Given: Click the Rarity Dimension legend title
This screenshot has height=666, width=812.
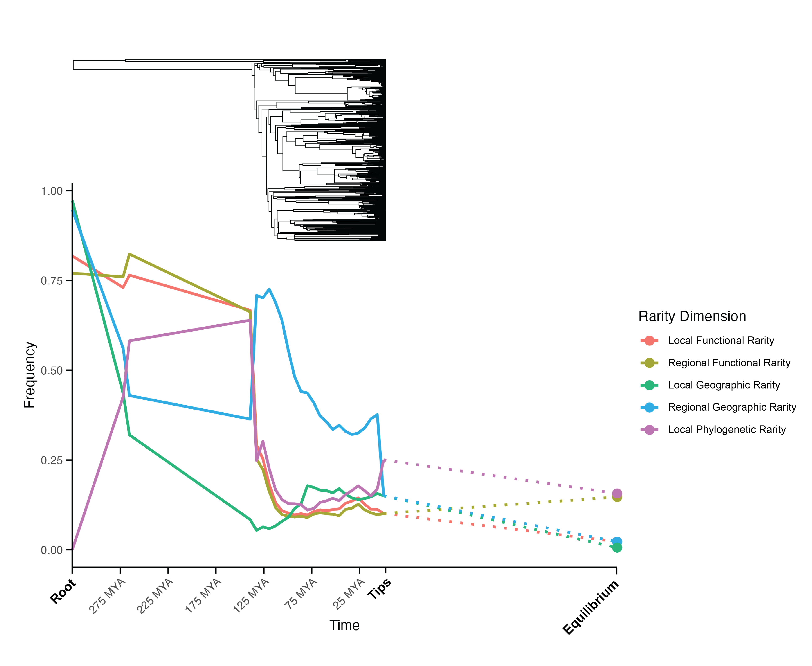Looking at the screenshot, I should [692, 317].
